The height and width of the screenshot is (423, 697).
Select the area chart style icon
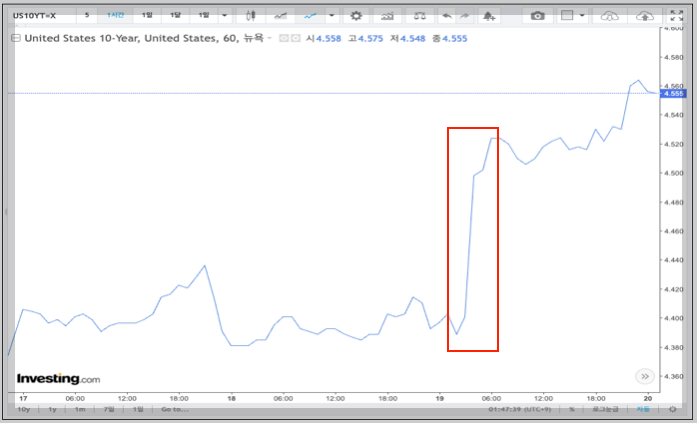[x=280, y=16]
